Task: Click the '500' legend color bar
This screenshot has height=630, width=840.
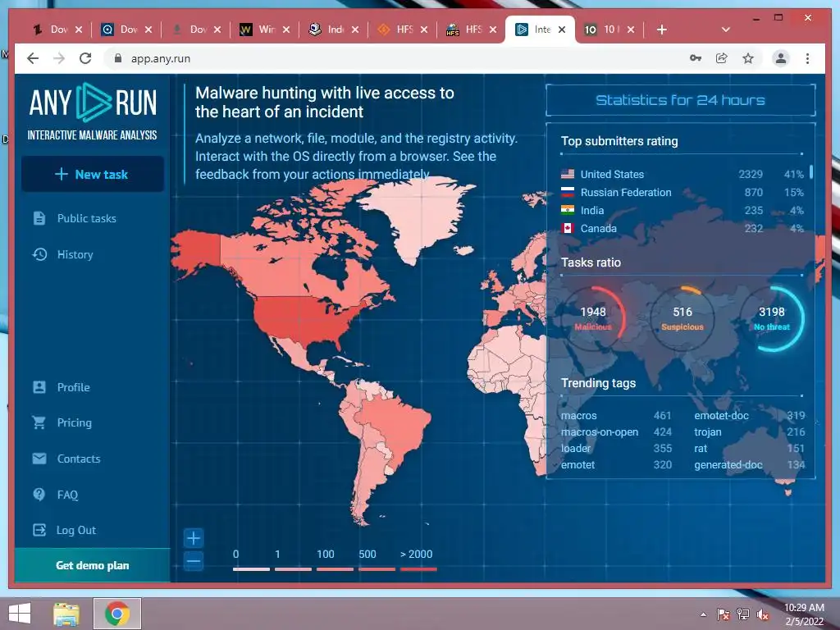Action: pos(377,569)
